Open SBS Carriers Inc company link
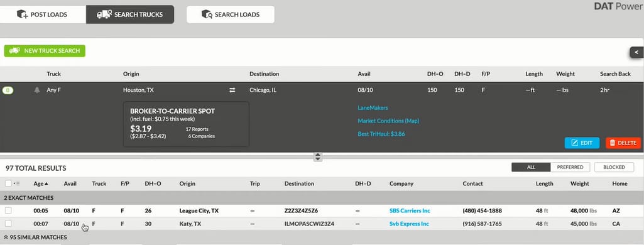 coord(410,210)
